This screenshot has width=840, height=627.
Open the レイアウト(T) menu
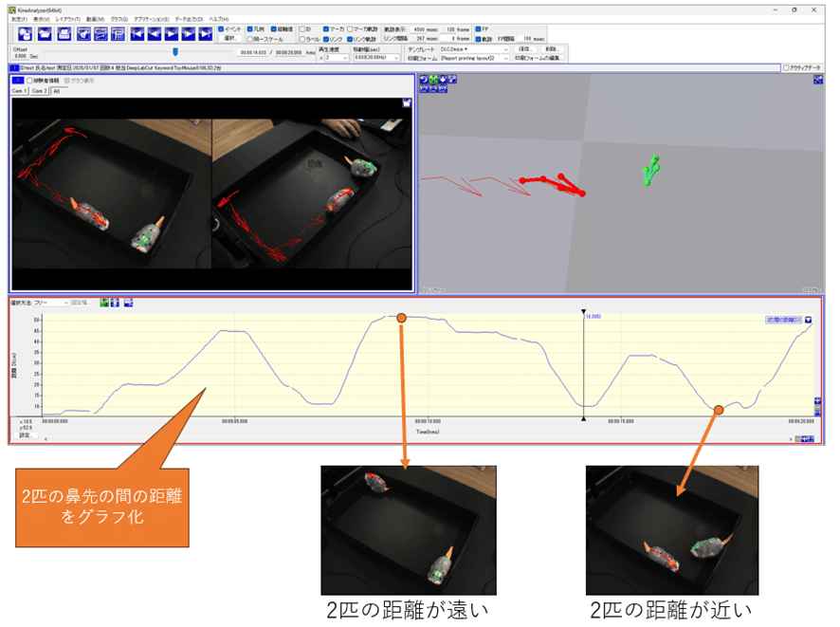click(x=68, y=19)
